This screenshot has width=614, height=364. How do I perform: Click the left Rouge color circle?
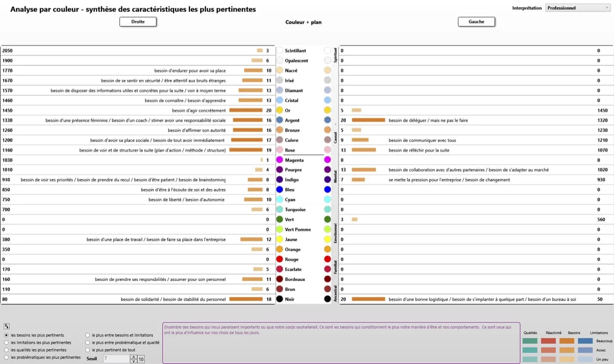279,259
